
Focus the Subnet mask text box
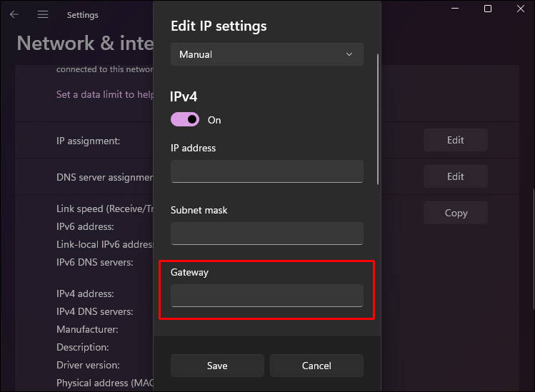(x=266, y=233)
